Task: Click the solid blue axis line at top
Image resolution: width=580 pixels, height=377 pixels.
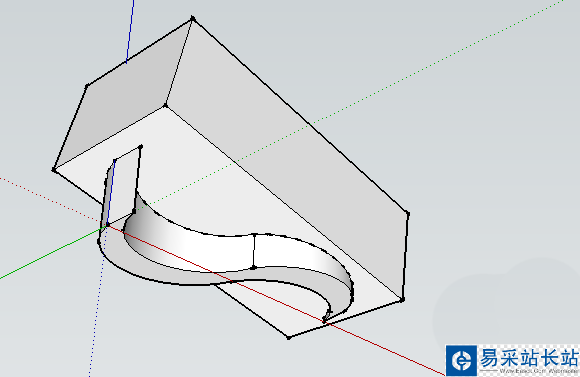Action: pos(130,31)
